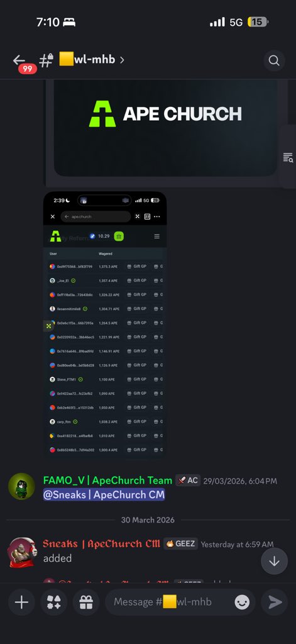The height and width of the screenshot is (644, 296).
Task: Tap the 29/03/2026, 6:04 PM timestamp
Action: 240,481
